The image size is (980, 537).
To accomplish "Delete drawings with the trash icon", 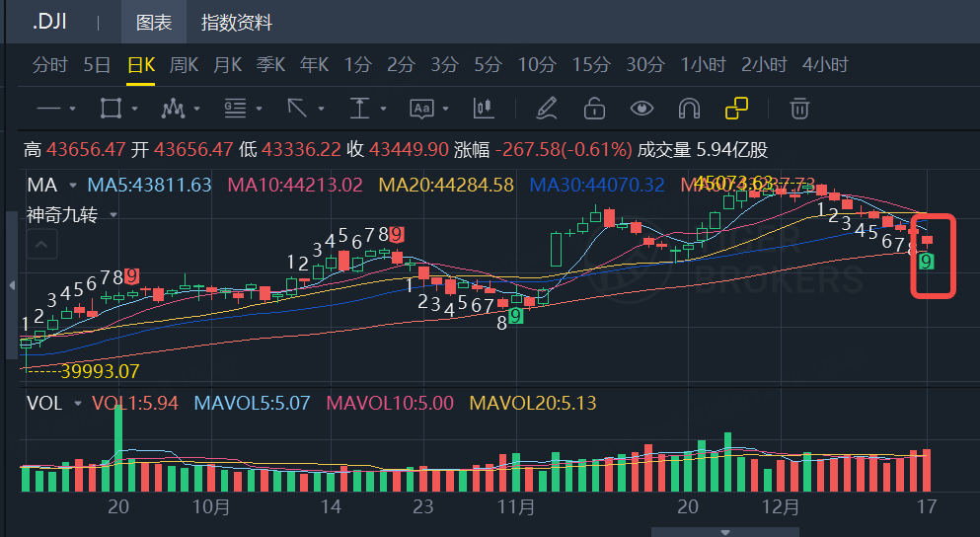I will tap(799, 109).
